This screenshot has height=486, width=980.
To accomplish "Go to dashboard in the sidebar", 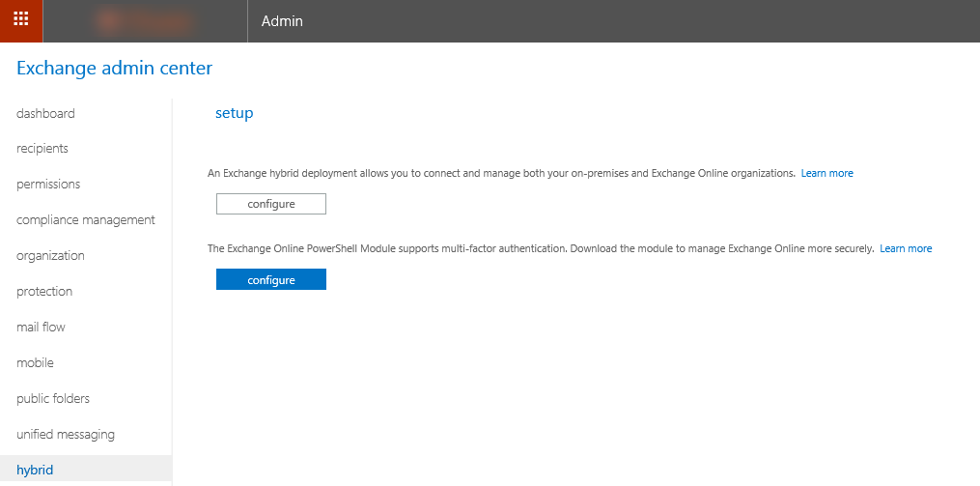I will coord(45,113).
